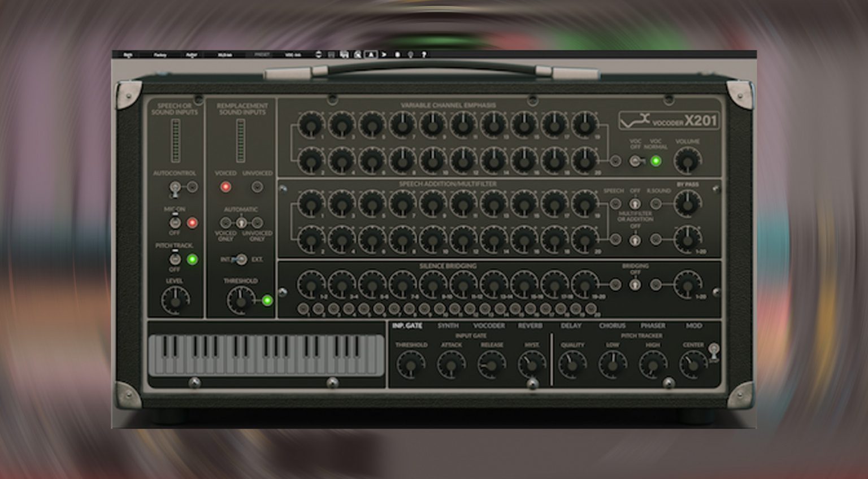
Task: Open the Factory bank selector
Action: click(161, 55)
